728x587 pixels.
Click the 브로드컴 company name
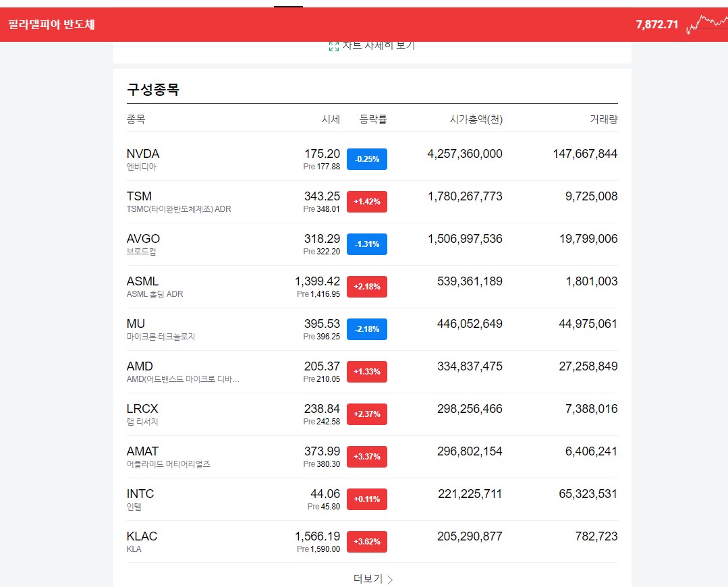[142, 252]
